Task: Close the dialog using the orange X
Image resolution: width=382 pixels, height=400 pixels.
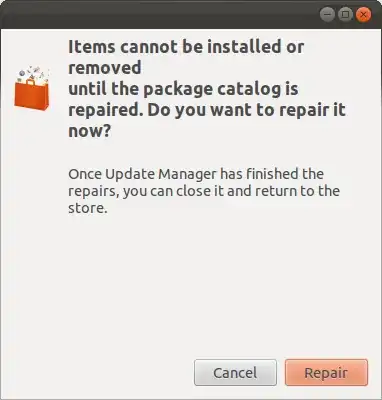Action: coord(363,15)
